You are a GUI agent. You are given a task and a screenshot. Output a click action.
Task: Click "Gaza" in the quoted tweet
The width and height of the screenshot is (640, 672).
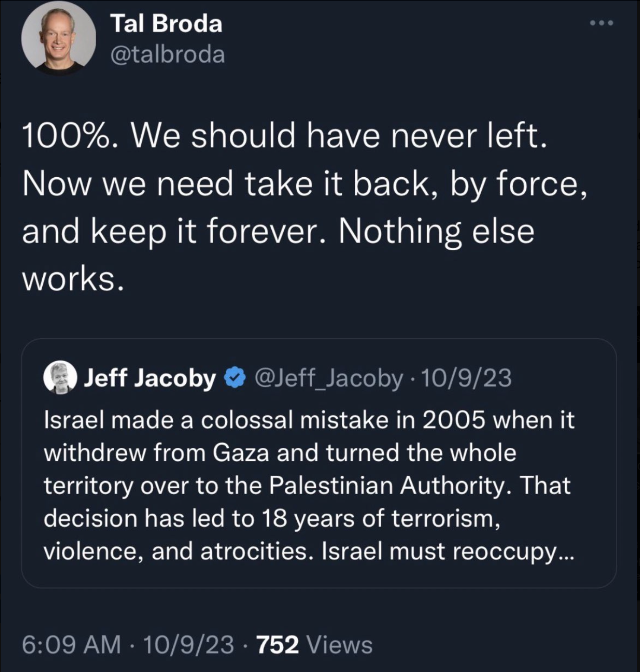(241, 453)
